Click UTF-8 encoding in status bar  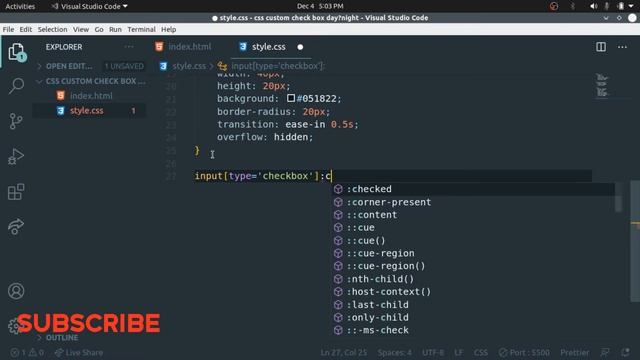[x=433, y=352]
